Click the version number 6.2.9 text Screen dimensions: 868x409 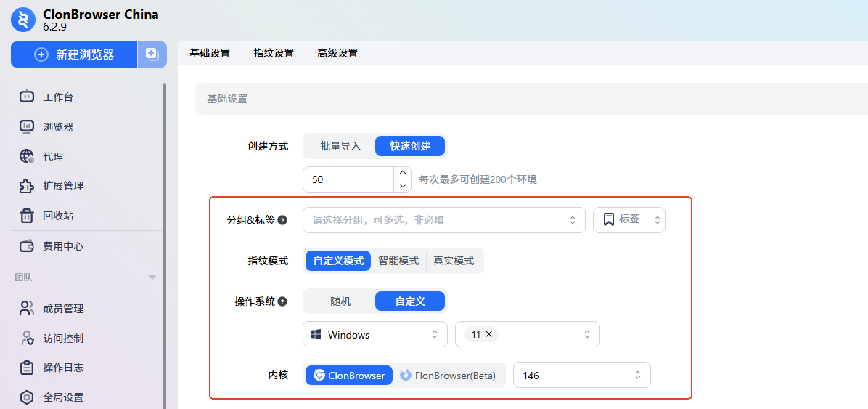point(55,27)
